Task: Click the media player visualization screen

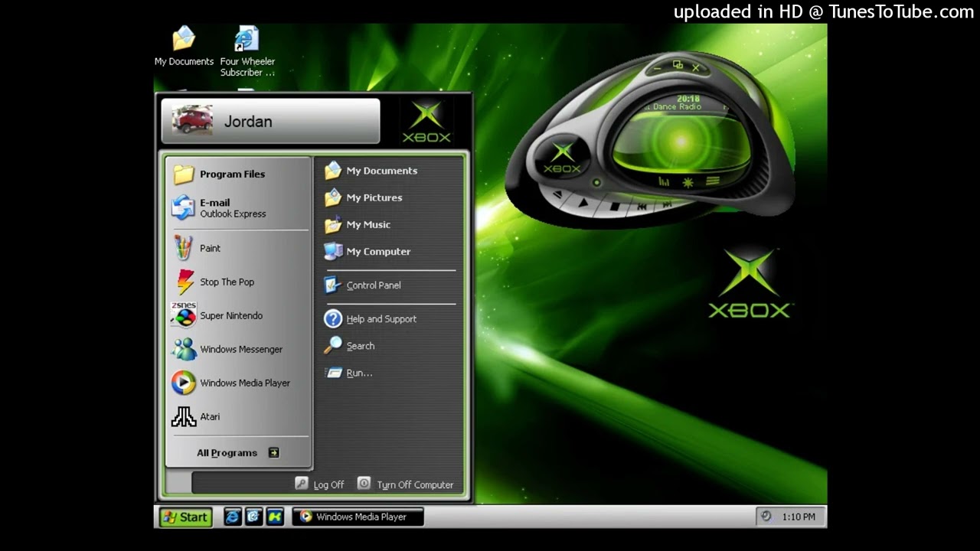Action: click(x=681, y=142)
